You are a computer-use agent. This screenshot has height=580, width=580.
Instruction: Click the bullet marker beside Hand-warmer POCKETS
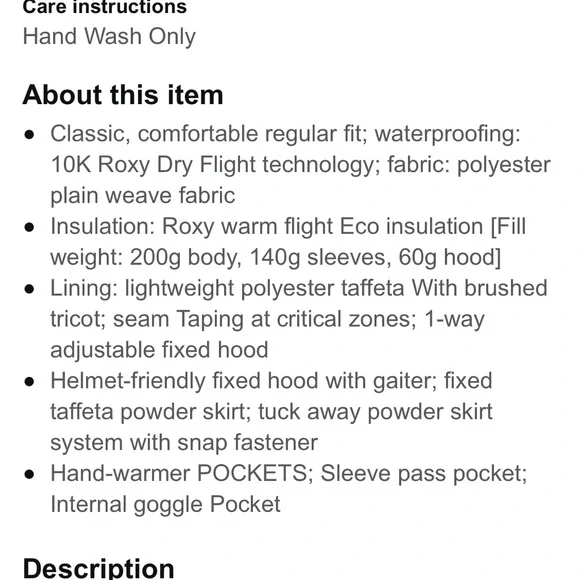point(29,474)
